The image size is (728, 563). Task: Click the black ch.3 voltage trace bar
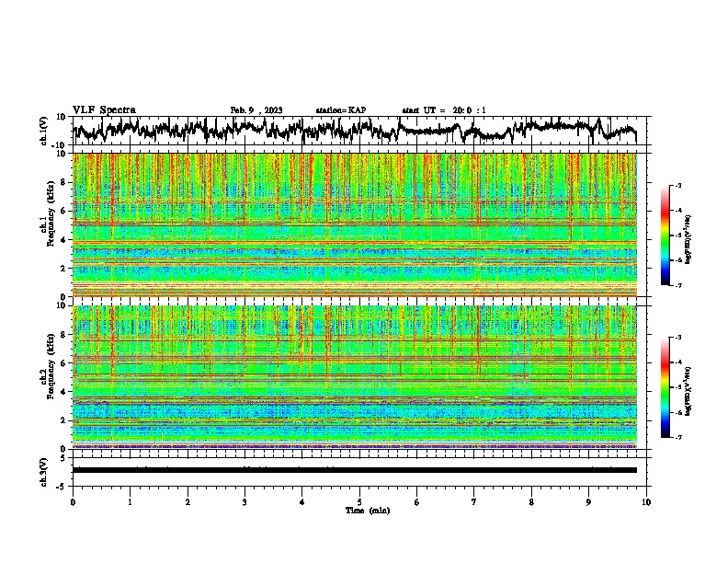point(355,470)
